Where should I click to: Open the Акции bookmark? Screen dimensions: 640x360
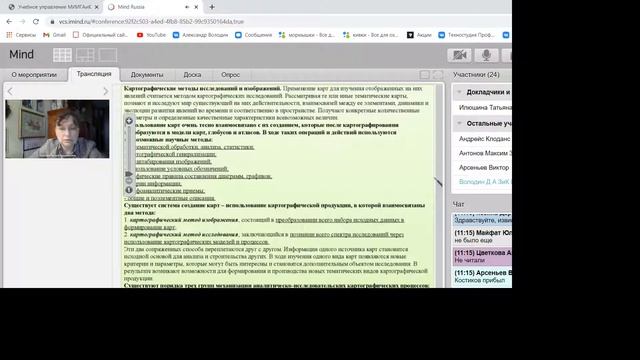click(x=420, y=35)
